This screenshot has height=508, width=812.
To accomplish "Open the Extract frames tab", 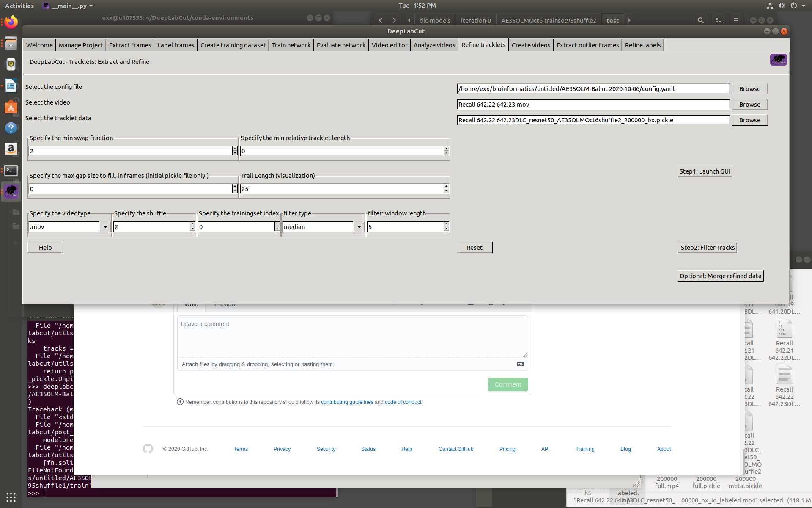I will click(130, 45).
